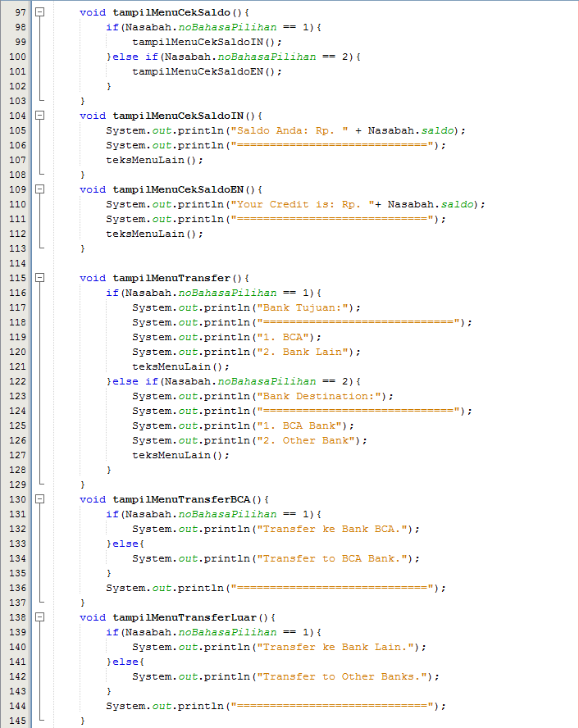The image size is (579, 728).
Task: Collapse the tampilMenuCekSaldoIN method fold
Action: [x=40, y=115]
